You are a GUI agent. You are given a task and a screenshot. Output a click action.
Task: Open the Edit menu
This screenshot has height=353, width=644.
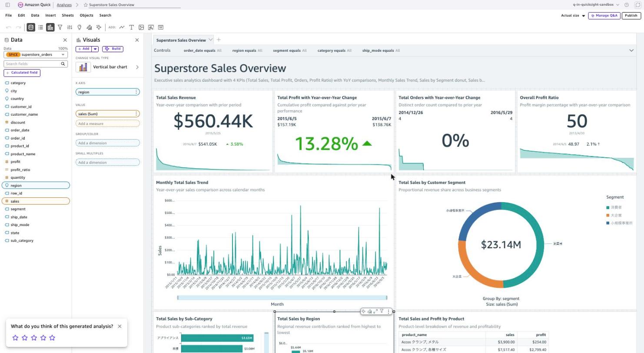pos(21,15)
